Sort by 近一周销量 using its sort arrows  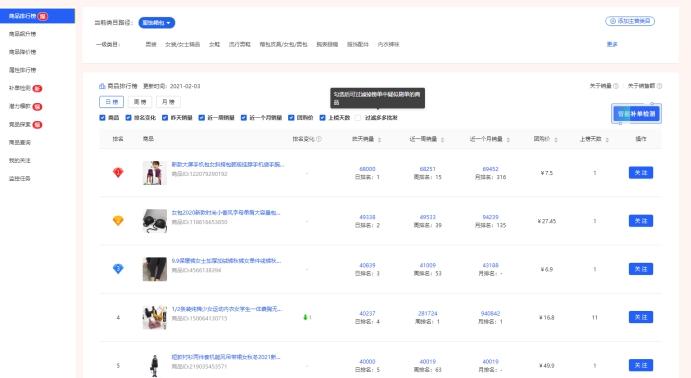tap(442, 139)
